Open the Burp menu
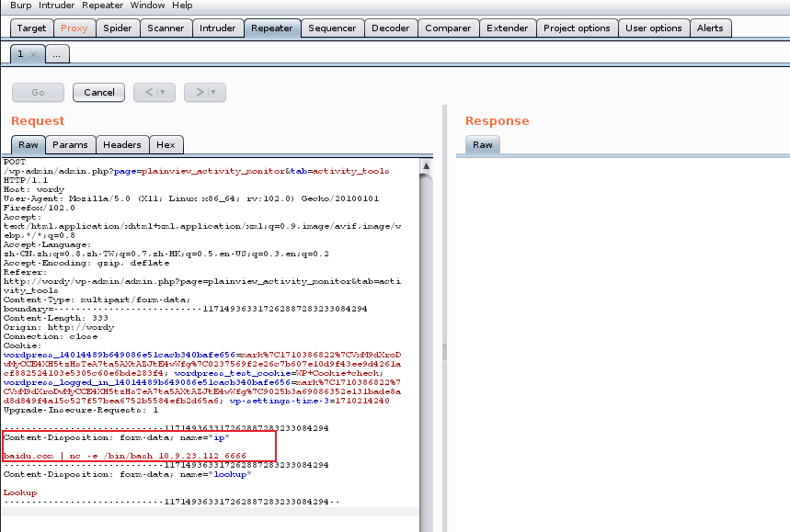 pyautogui.click(x=20, y=5)
